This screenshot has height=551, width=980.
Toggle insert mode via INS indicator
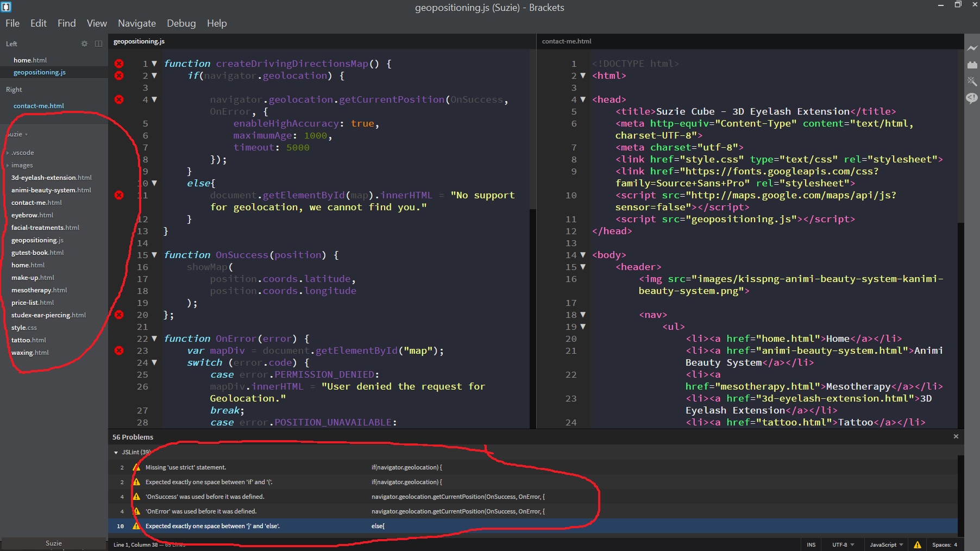click(x=811, y=544)
